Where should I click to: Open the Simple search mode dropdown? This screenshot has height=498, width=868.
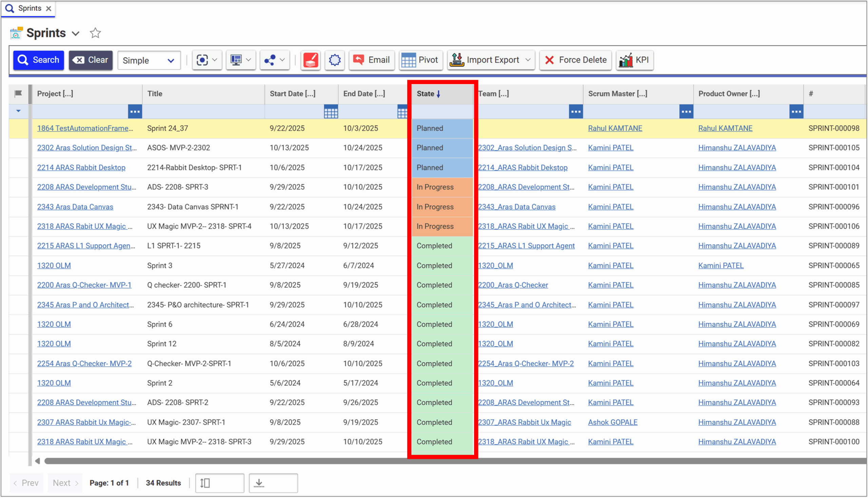[x=149, y=61]
